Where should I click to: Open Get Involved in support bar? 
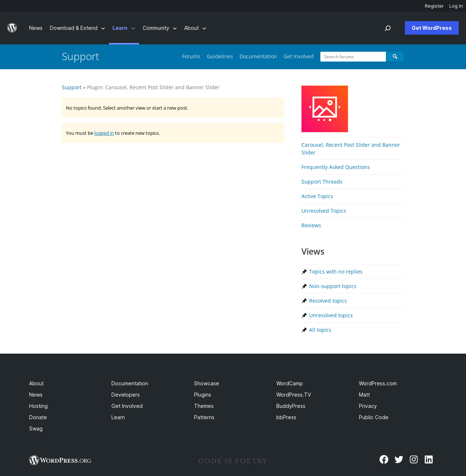[299, 56]
